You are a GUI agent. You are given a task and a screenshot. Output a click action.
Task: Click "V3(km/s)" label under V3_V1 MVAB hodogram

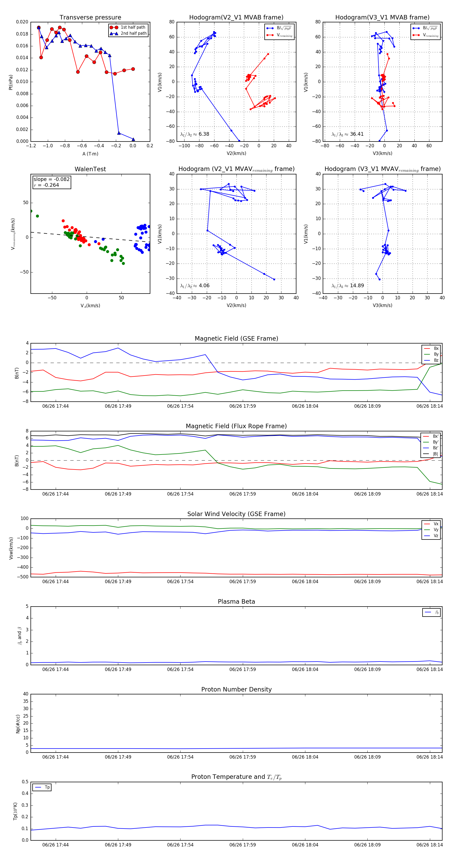pos(382,153)
